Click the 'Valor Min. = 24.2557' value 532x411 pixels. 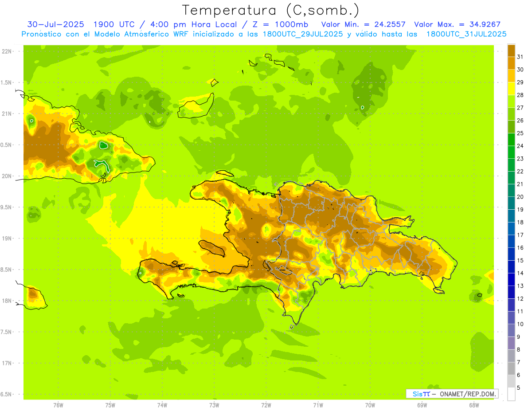(x=364, y=24)
